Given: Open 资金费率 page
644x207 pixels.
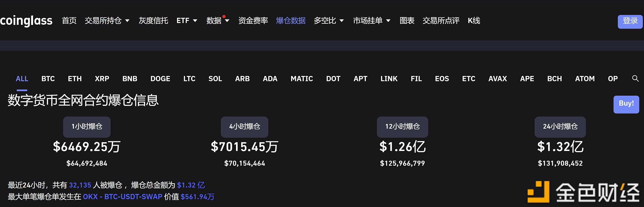Looking at the screenshot, I should (253, 21).
